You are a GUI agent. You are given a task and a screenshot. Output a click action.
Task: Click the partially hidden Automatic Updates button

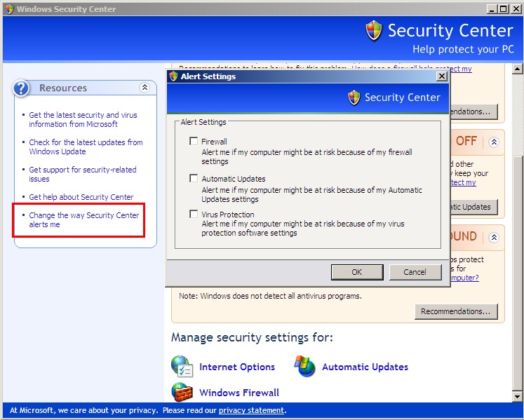point(473,207)
